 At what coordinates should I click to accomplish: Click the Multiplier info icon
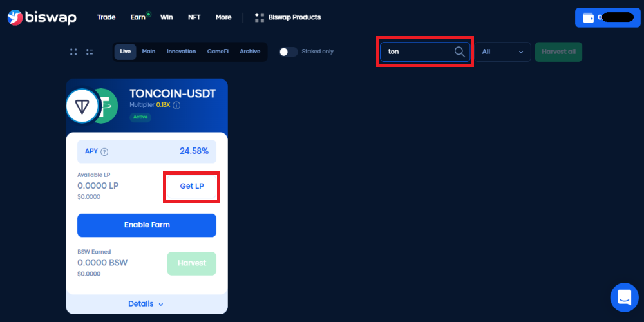coord(176,106)
